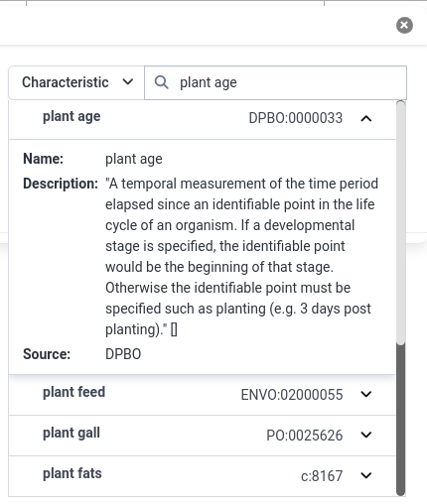
Task: Collapse the plant age details chevron
Action: coord(366,118)
